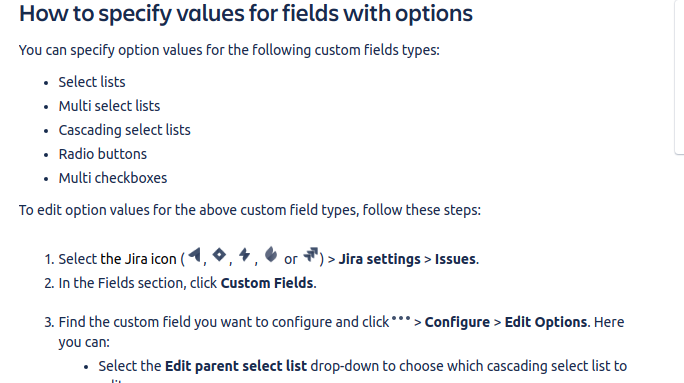Click the Multi checkboxes bullet item
Image resolution: width=684 pixels, height=383 pixels.
click(x=113, y=178)
